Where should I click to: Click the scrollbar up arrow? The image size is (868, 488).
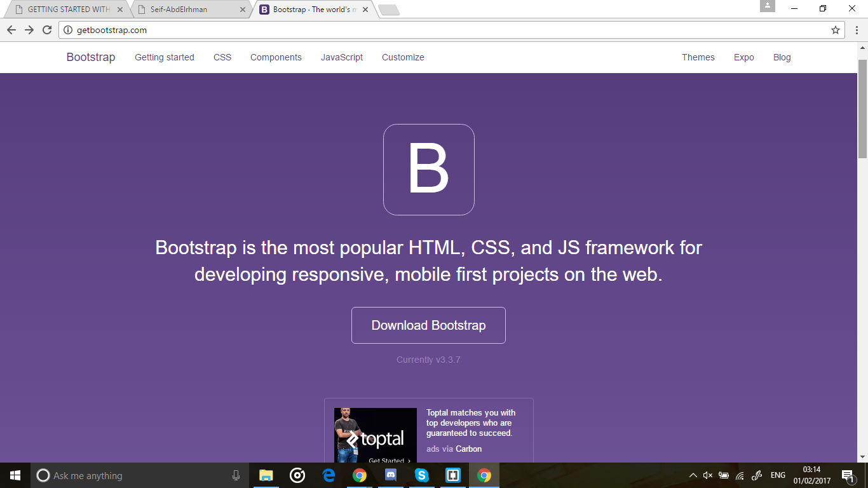tap(863, 48)
